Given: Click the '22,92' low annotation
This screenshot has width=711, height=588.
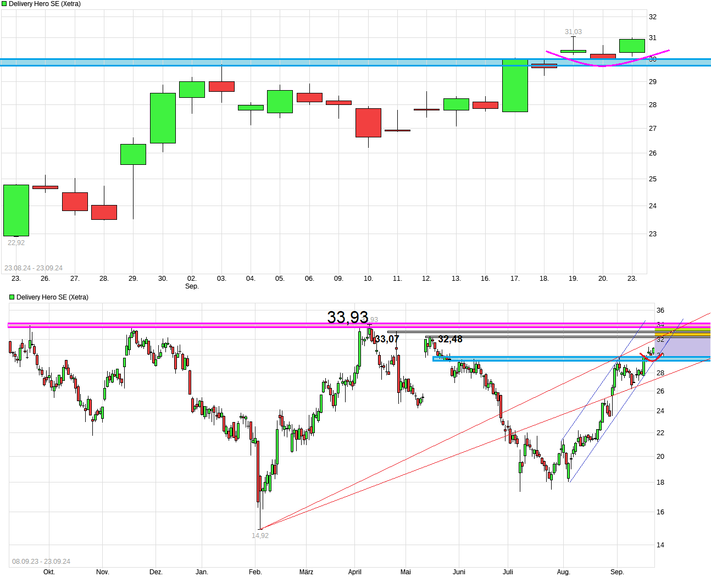Looking at the screenshot, I should click(16, 242).
